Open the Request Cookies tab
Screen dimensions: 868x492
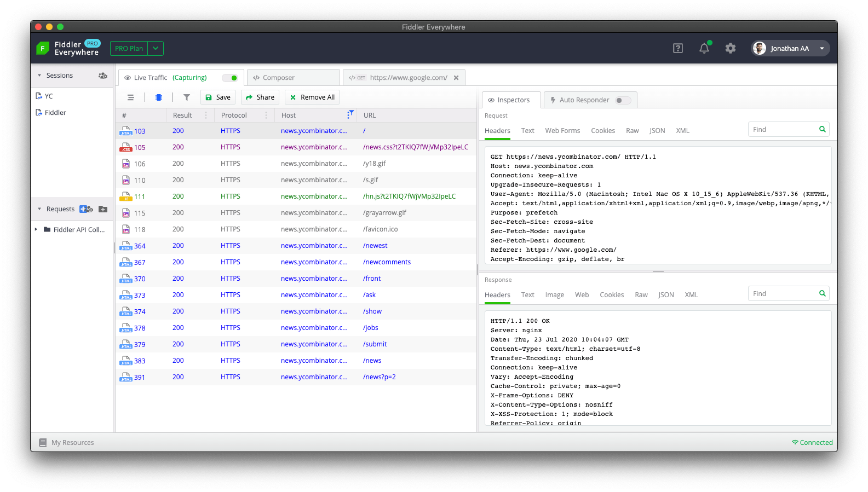[603, 131]
